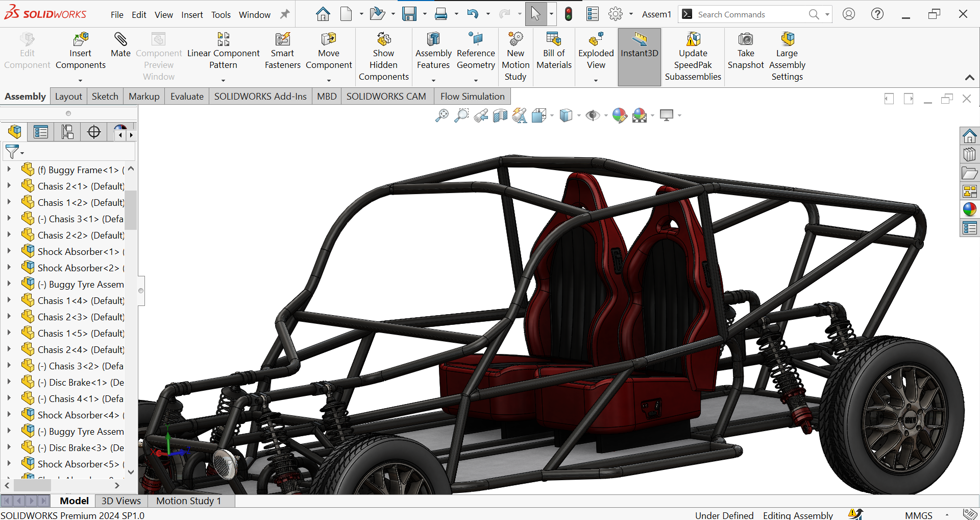Click the Print icon

(x=441, y=14)
